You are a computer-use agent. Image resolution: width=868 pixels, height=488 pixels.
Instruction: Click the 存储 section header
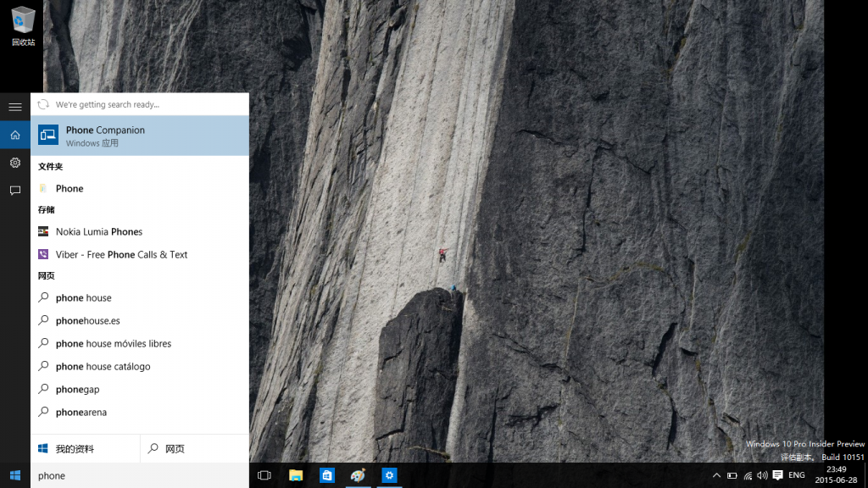[x=47, y=210]
